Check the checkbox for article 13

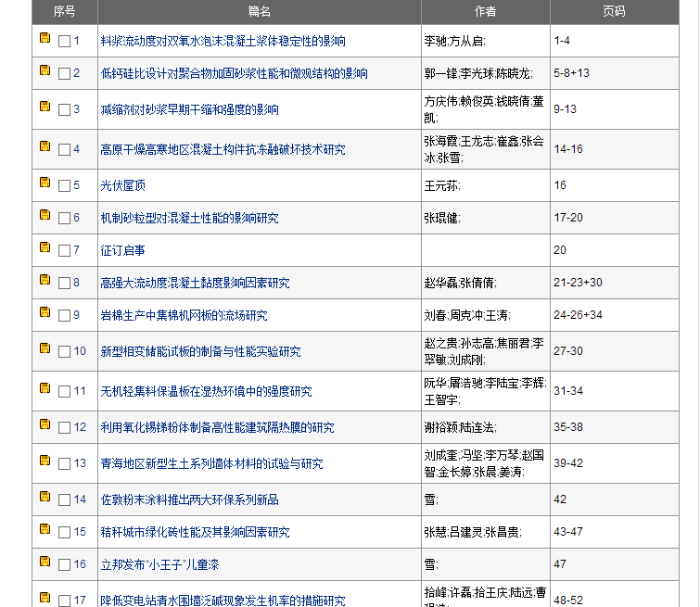(x=64, y=464)
